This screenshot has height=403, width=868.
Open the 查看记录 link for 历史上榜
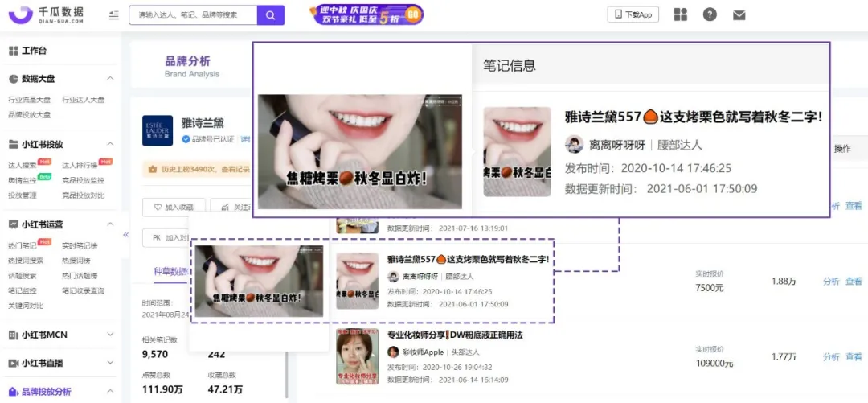(235, 170)
